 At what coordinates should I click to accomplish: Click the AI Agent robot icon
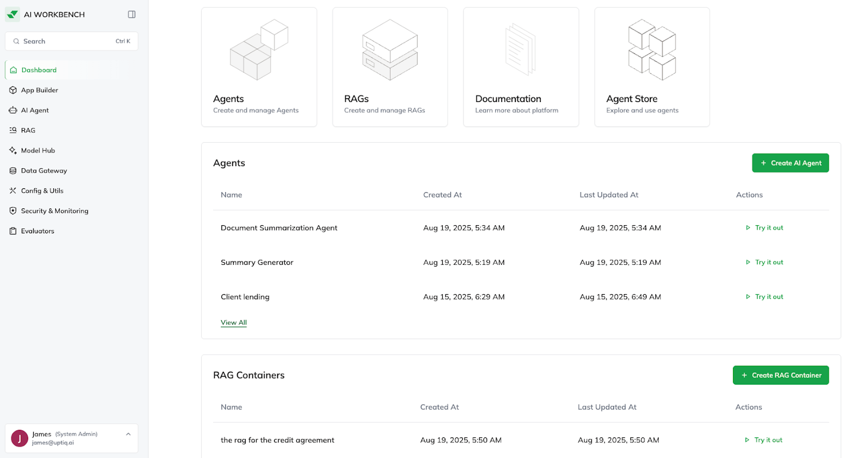[x=13, y=110]
